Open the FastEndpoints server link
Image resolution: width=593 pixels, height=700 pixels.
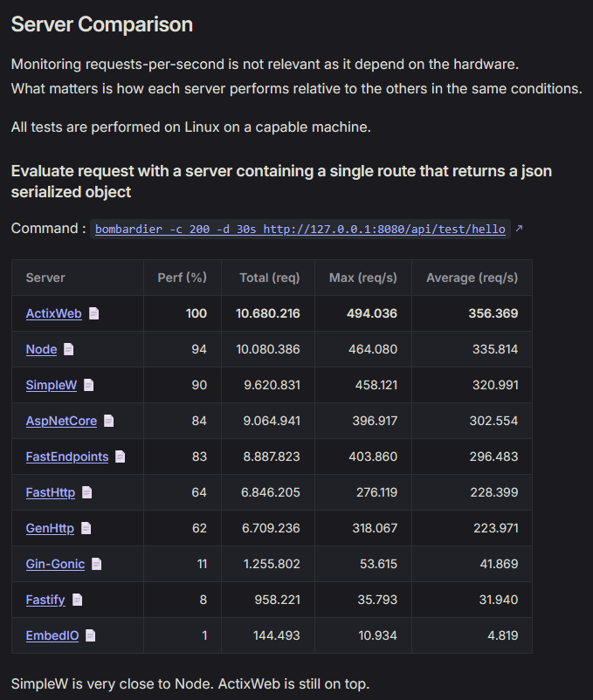tap(67, 456)
